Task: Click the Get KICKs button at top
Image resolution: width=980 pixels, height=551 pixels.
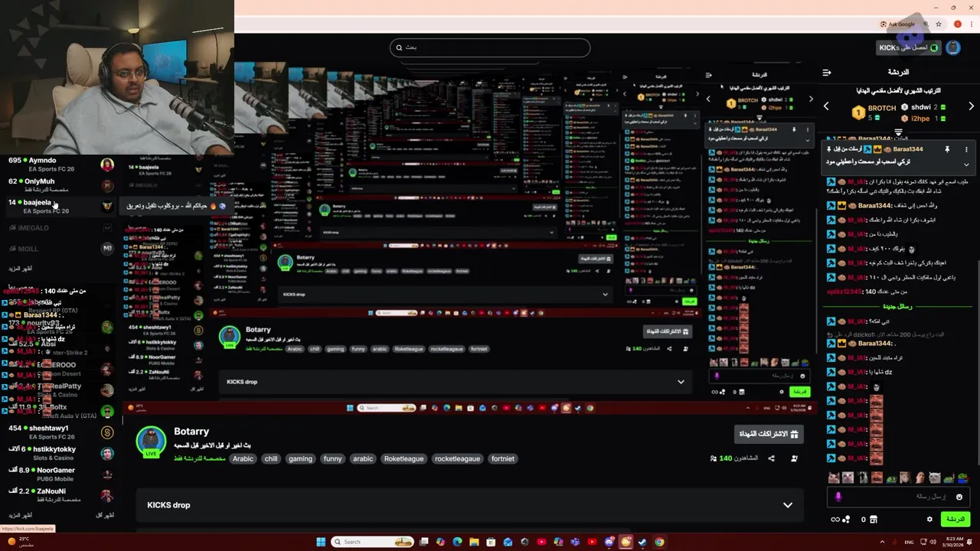Action: (x=909, y=47)
